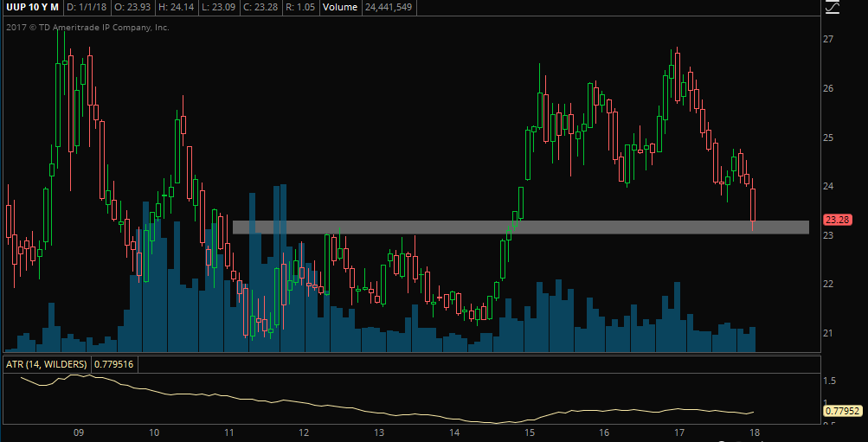Click the 26 price axis label

829,88
